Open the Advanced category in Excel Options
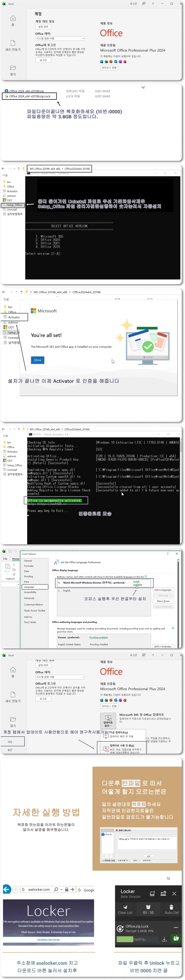 (29, 598)
